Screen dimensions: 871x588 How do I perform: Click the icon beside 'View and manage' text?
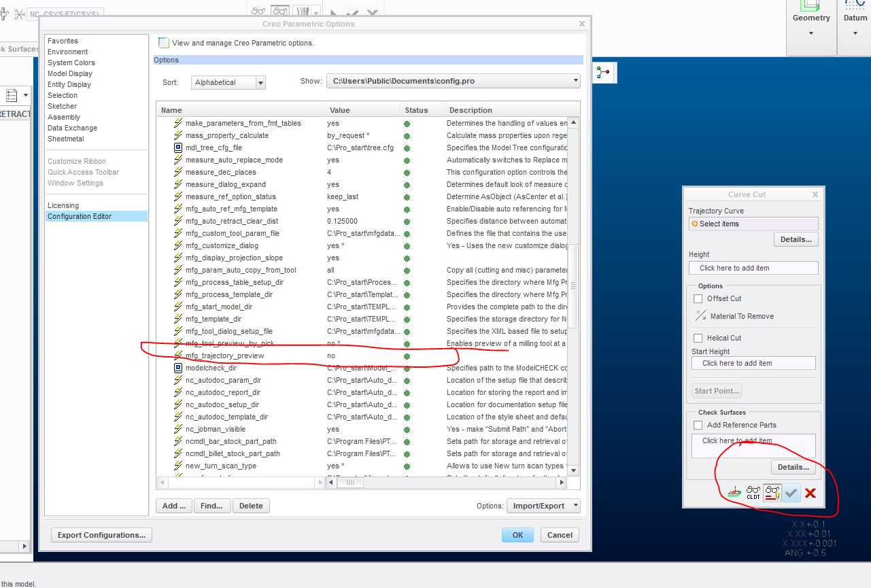pyautogui.click(x=163, y=42)
